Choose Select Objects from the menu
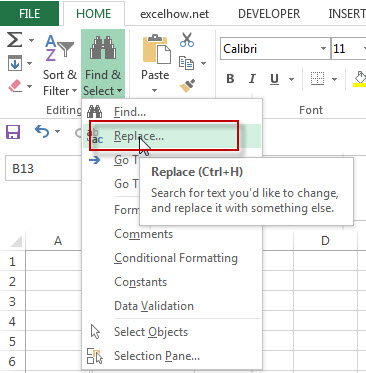Viewport: 366px width, 373px height. click(172, 332)
